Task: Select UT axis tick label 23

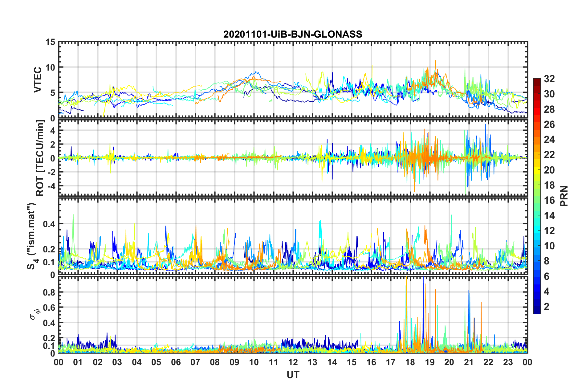Action: (x=508, y=362)
